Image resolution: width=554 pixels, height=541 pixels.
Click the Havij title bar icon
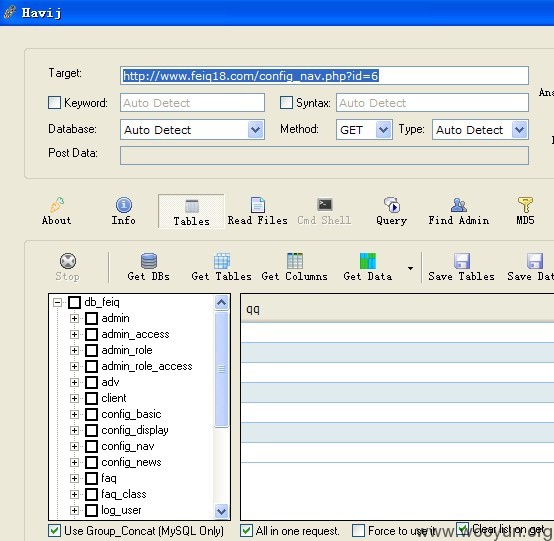[10, 12]
